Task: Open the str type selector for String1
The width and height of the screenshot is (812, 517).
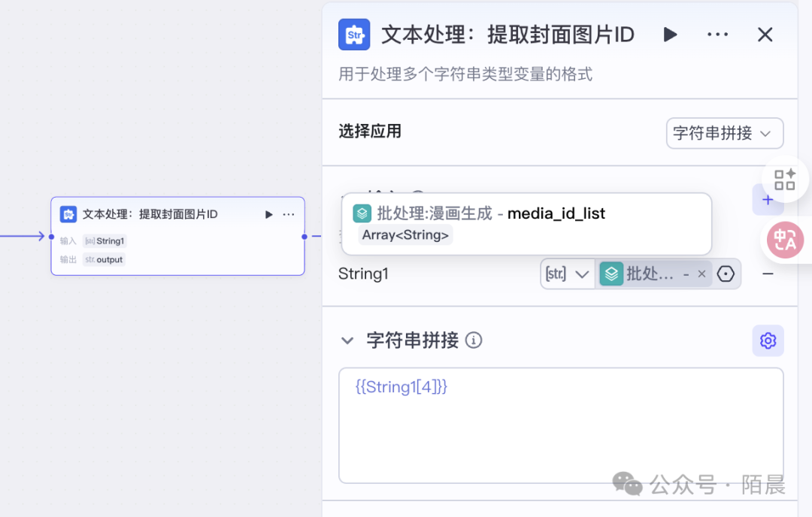Action: (567, 274)
